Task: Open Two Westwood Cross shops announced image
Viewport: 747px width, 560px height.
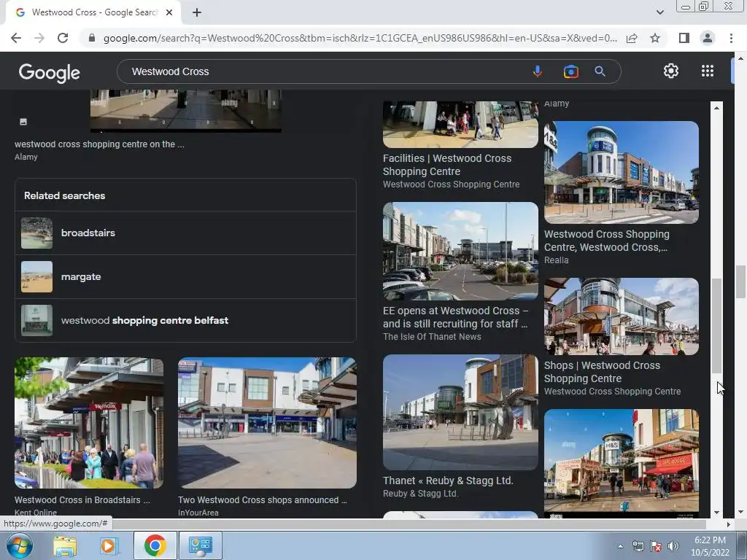Action: click(267, 423)
